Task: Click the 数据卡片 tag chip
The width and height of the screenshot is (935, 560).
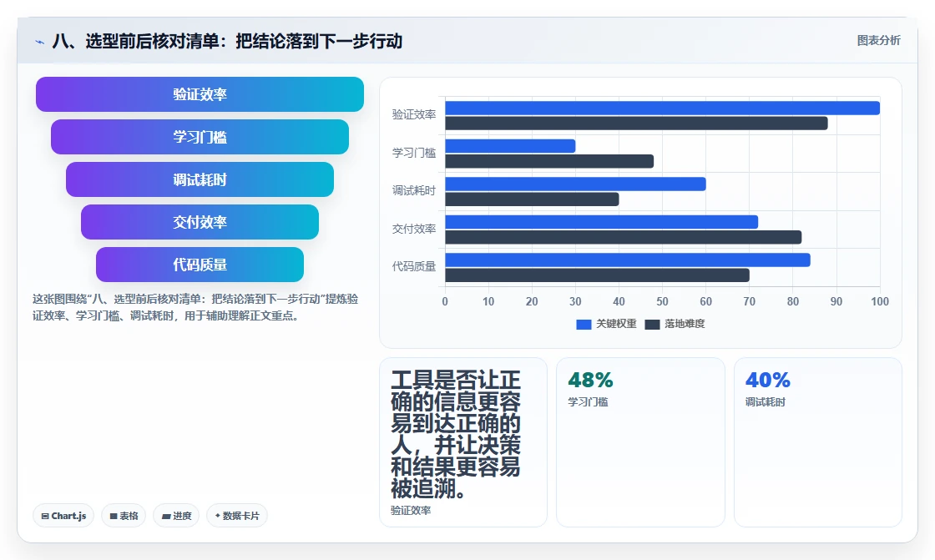Action: coord(237,516)
